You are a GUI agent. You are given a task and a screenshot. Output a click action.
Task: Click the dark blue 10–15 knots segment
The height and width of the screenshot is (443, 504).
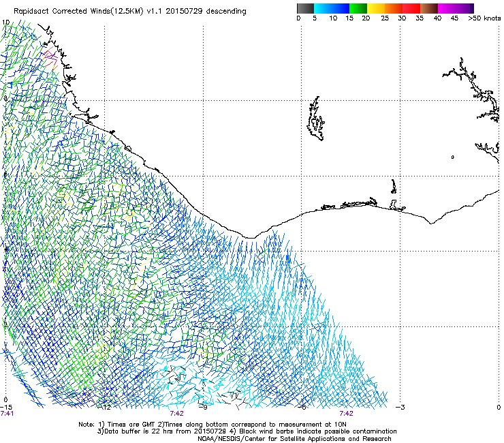pos(341,8)
